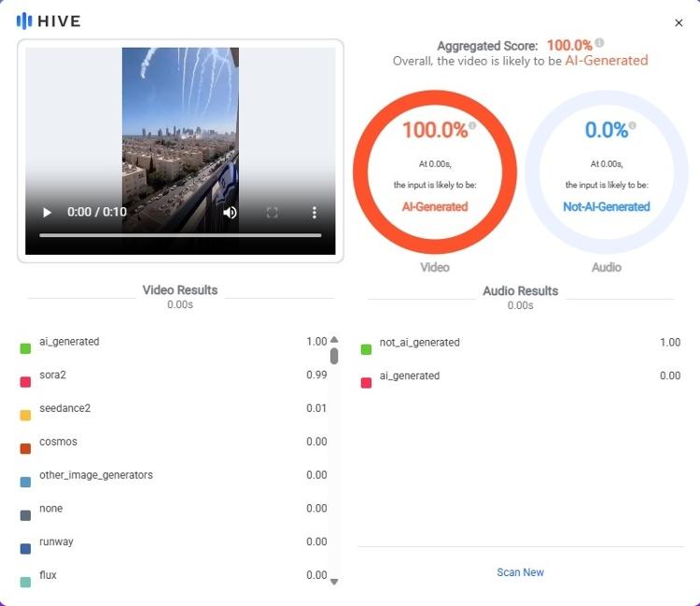The image size is (700, 606).
Task: Show info icon beside video 100.0%
Action: pyautogui.click(x=472, y=125)
